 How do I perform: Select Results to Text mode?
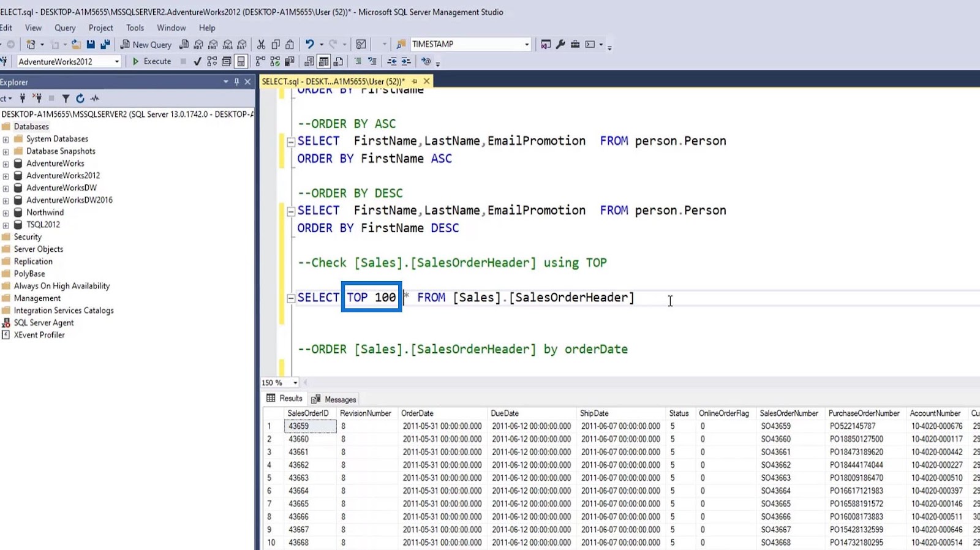[309, 61]
